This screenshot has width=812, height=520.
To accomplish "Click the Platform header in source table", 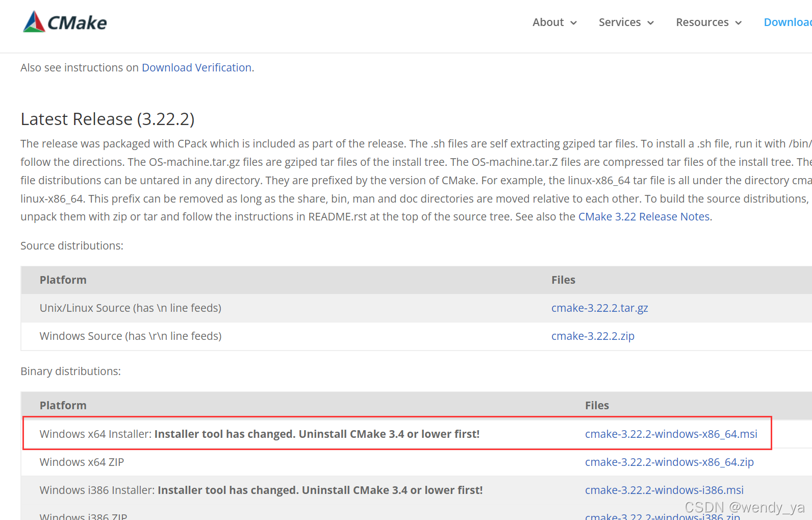I will (x=63, y=280).
